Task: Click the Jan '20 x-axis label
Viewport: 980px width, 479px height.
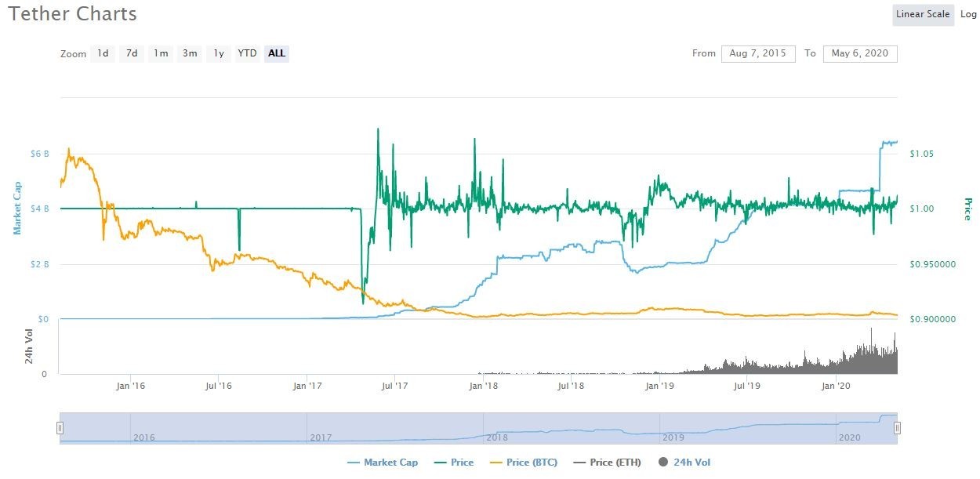Action: pyautogui.click(x=837, y=385)
